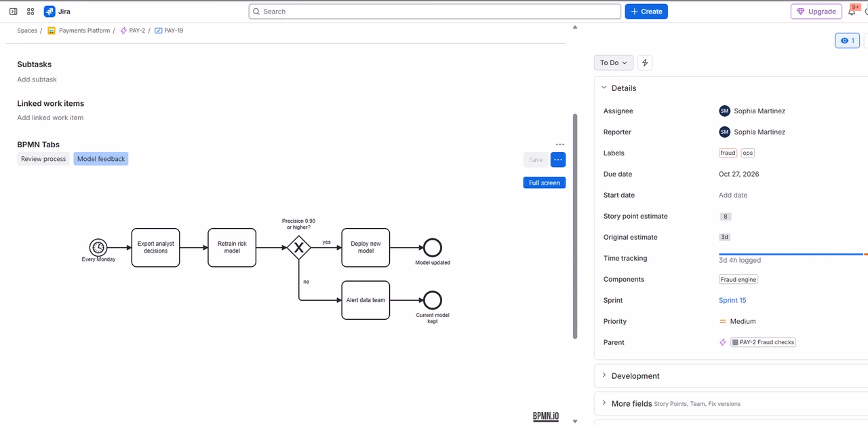Viewport: 868px width, 425px height.
Task: Click the Medium priority icon
Action: [x=723, y=321]
